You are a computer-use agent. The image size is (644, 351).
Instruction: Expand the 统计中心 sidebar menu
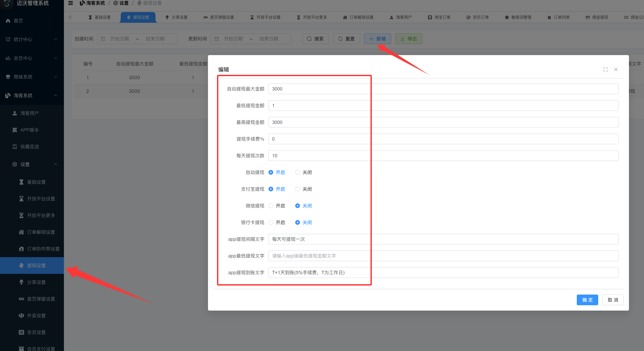(x=32, y=39)
